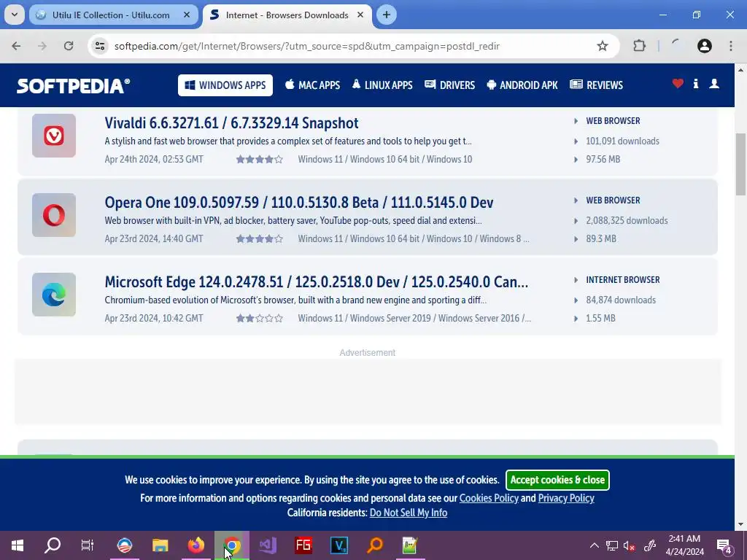
Task: Click Microsoft Edge's two-star rating
Action: tap(259, 319)
